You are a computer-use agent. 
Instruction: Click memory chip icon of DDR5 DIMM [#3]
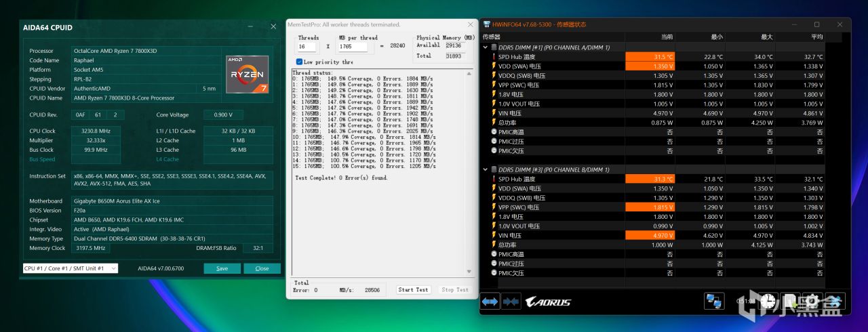[494, 169]
